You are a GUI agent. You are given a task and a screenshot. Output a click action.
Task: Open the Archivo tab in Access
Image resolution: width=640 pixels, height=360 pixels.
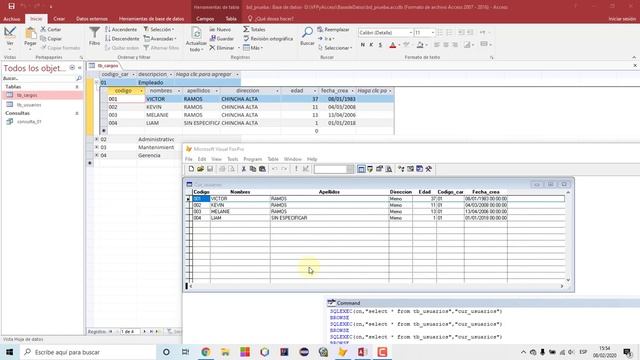click(12, 19)
